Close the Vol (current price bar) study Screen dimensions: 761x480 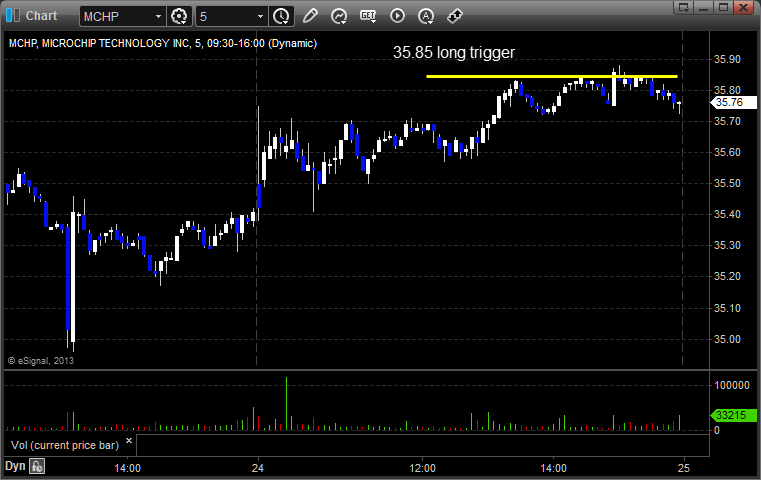pos(129,441)
